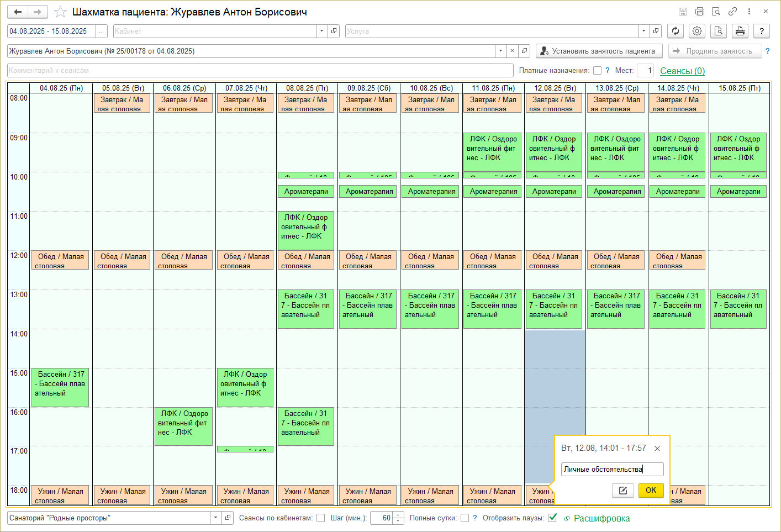This screenshot has height=532, width=781.
Task: Open the Расшифровка link
Action: 601,518
